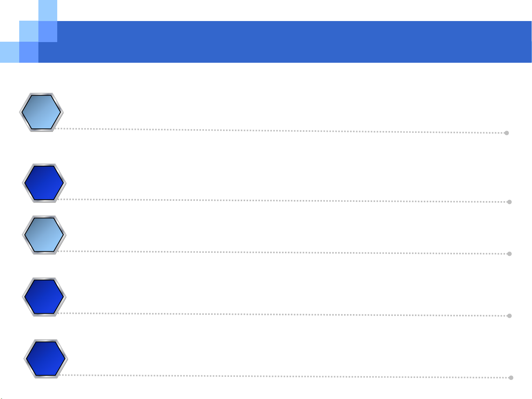The width and height of the screenshot is (532, 399).
Task: Click the gray end dot of the first dotted line
Action: pos(507,133)
